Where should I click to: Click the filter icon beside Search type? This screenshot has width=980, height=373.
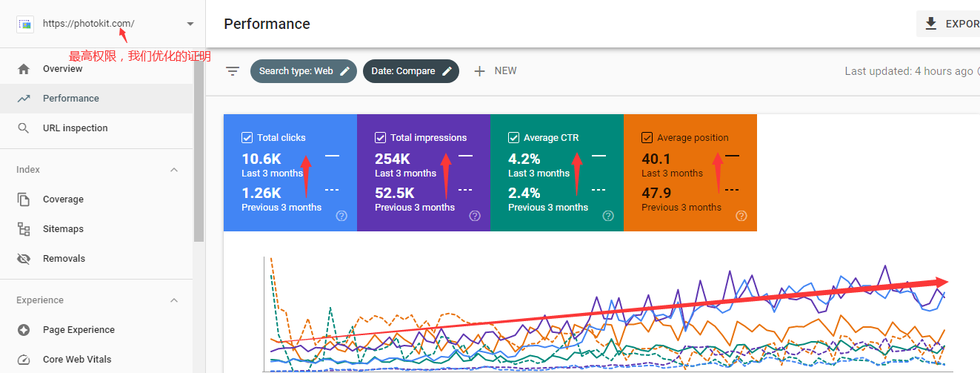tap(233, 71)
